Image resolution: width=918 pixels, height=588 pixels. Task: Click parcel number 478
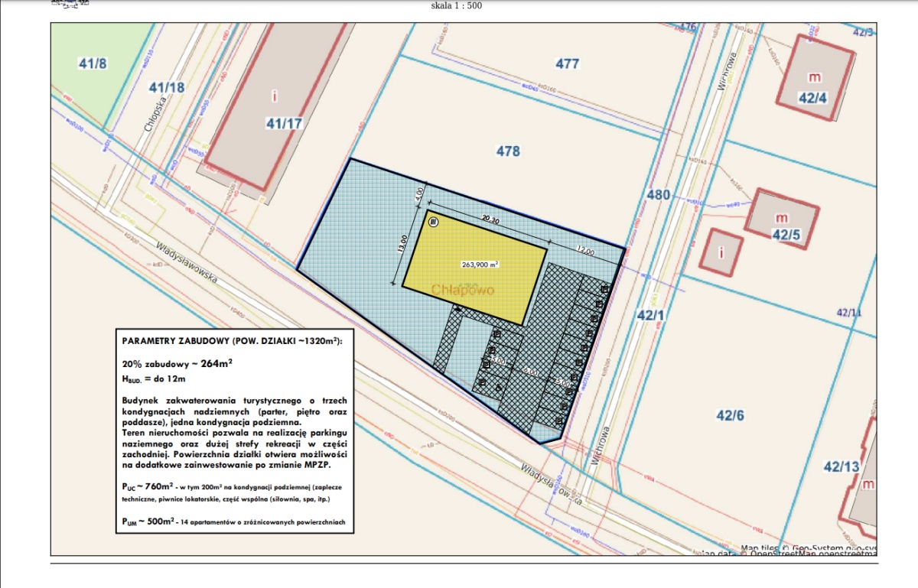(x=508, y=151)
